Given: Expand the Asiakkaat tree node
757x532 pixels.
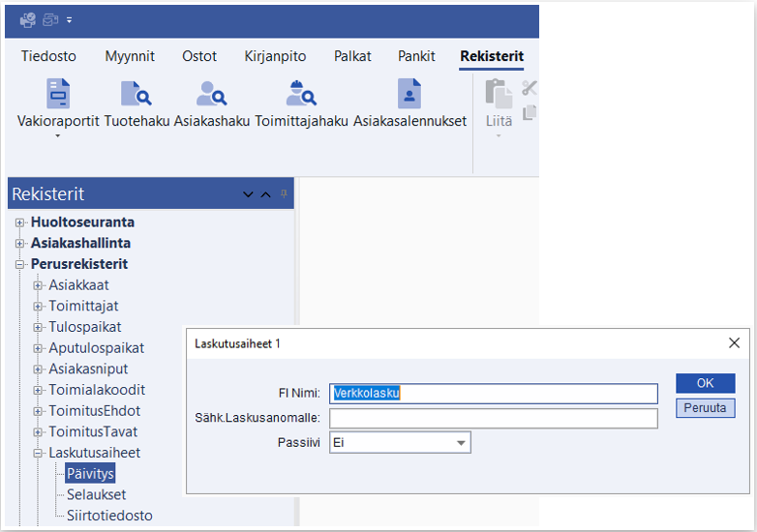Looking at the screenshot, I should (x=38, y=285).
